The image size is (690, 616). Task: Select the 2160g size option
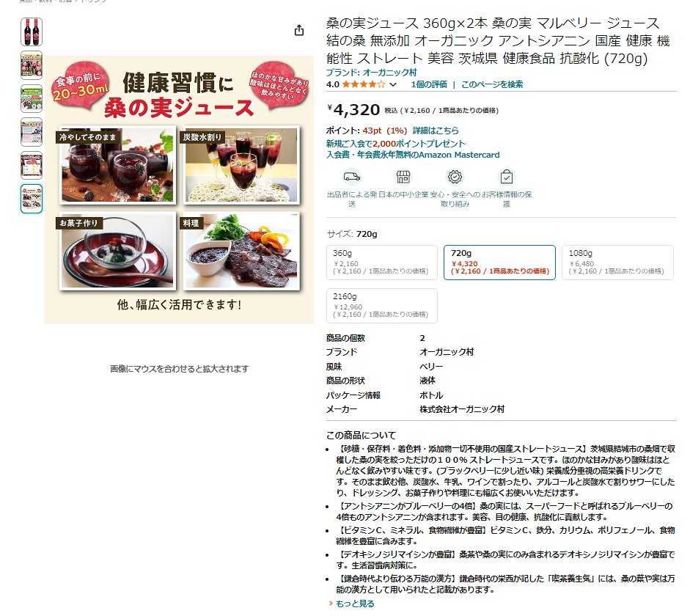[x=382, y=306]
